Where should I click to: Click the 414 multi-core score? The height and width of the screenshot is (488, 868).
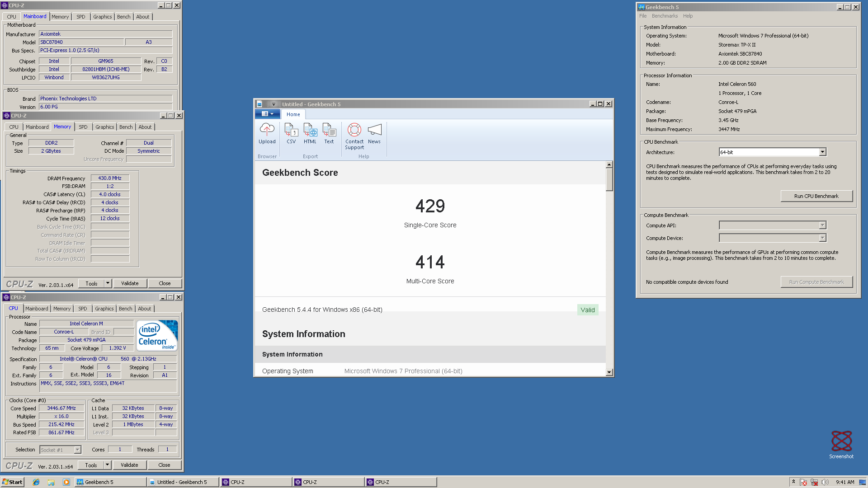point(430,262)
